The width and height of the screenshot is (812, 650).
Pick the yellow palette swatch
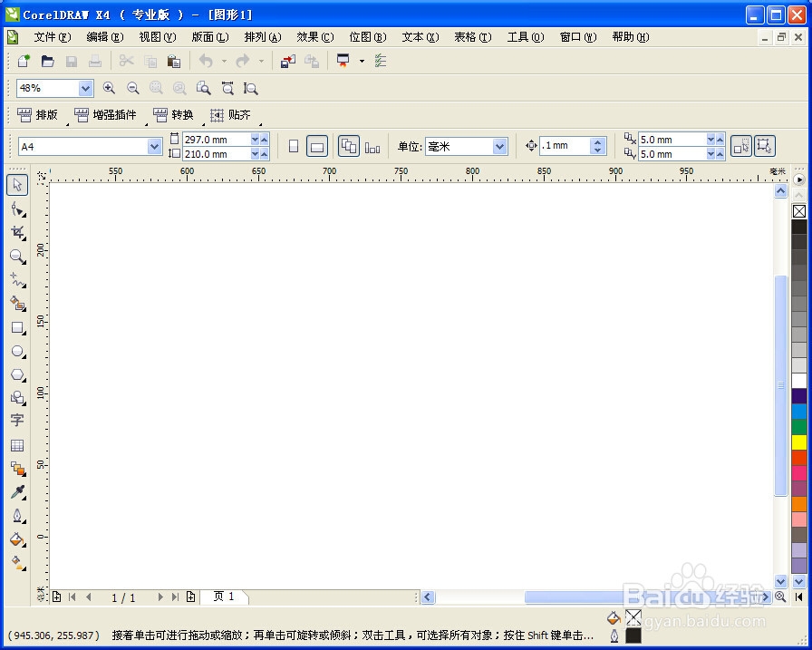799,442
